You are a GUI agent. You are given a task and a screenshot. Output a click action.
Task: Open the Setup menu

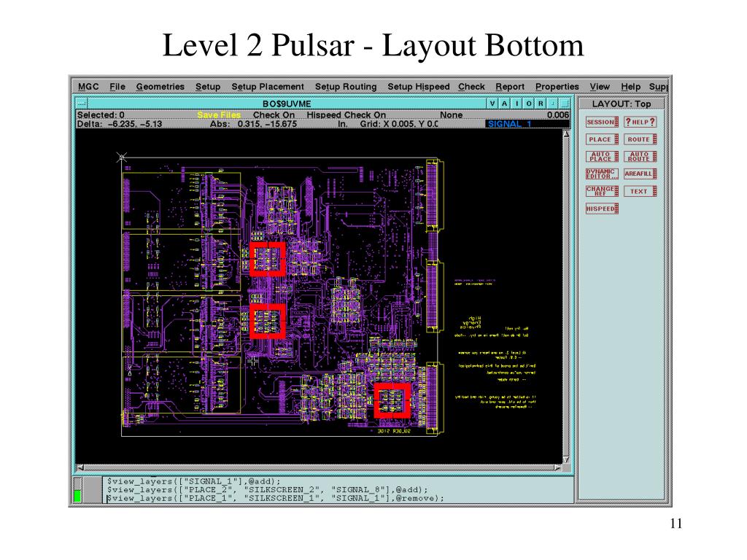click(208, 87)
